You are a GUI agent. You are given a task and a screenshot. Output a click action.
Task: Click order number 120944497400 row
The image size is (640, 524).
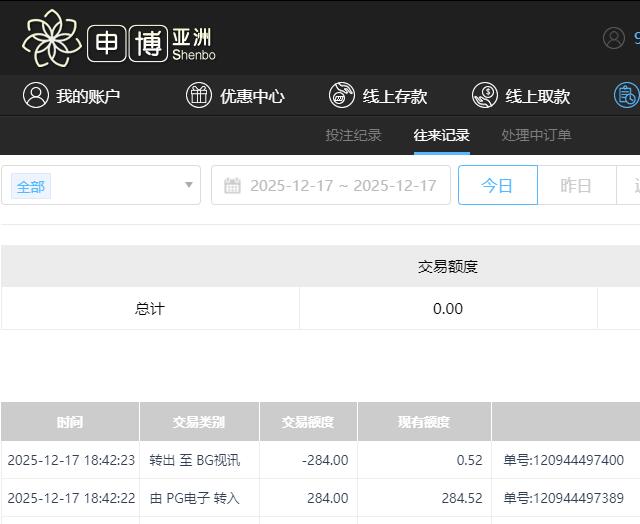point(563,460)
